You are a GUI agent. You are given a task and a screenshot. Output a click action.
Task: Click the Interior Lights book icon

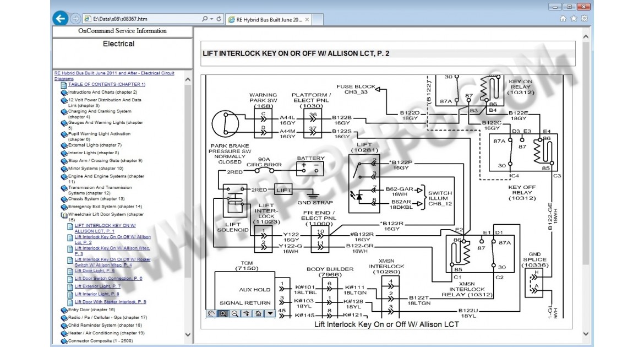(x=64, y=153)
